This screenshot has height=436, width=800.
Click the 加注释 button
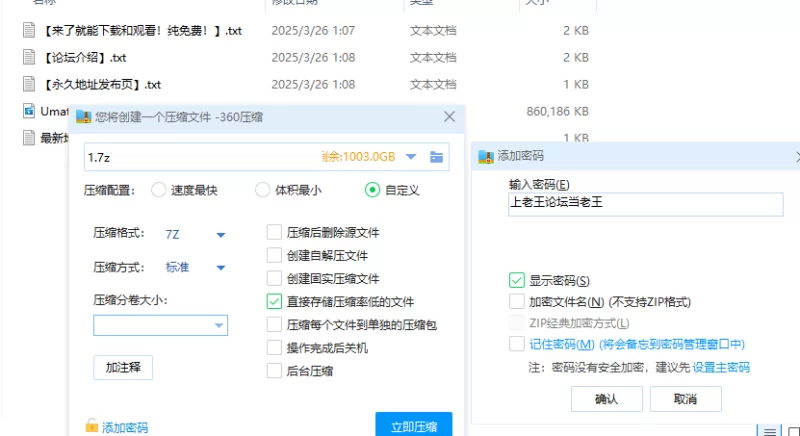pyautogui.click(x=123, y=367)
